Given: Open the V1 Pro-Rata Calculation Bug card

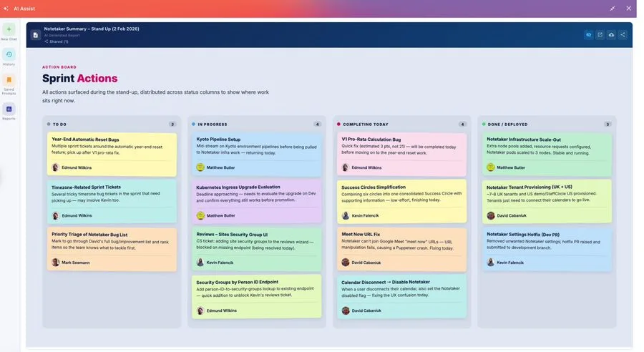Looking at the screenshot, I should [401, 154].
